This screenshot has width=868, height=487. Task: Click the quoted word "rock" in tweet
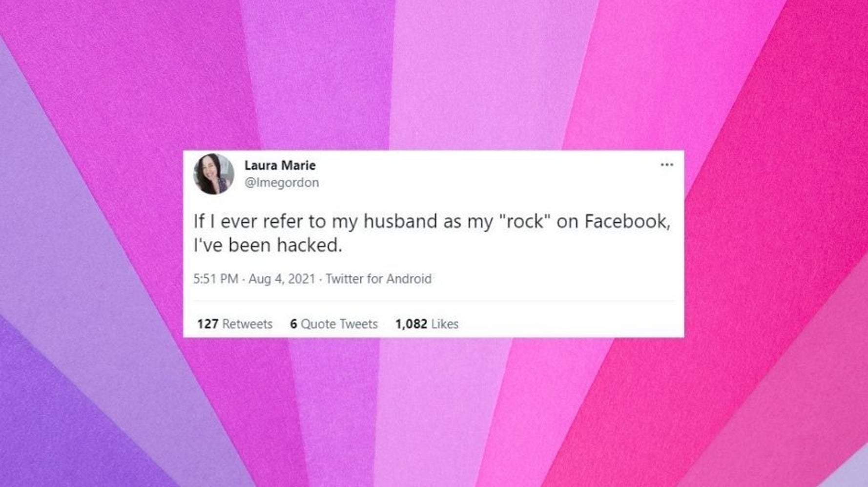[525, 221]
